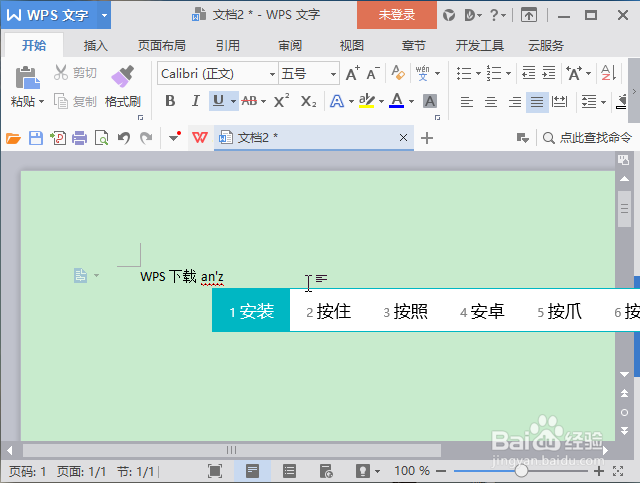640x483 pixels.
Task: Decrease paragraph indent
Action: pos(529,73)
